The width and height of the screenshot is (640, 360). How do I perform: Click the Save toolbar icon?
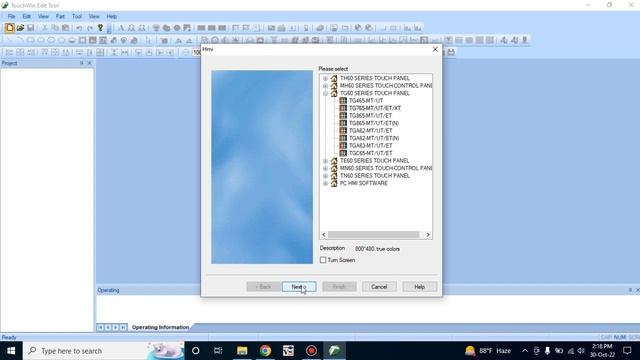(x=31, y=28)
